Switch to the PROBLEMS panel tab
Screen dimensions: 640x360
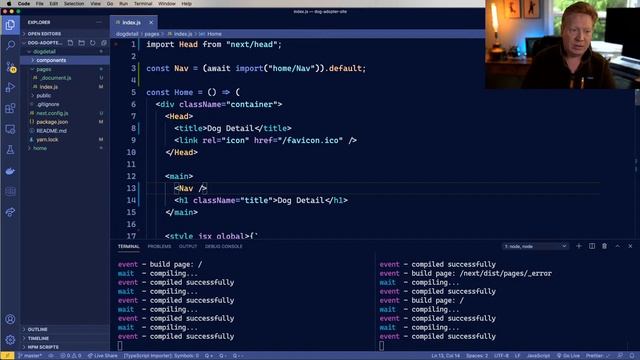[x=159, y=246]
